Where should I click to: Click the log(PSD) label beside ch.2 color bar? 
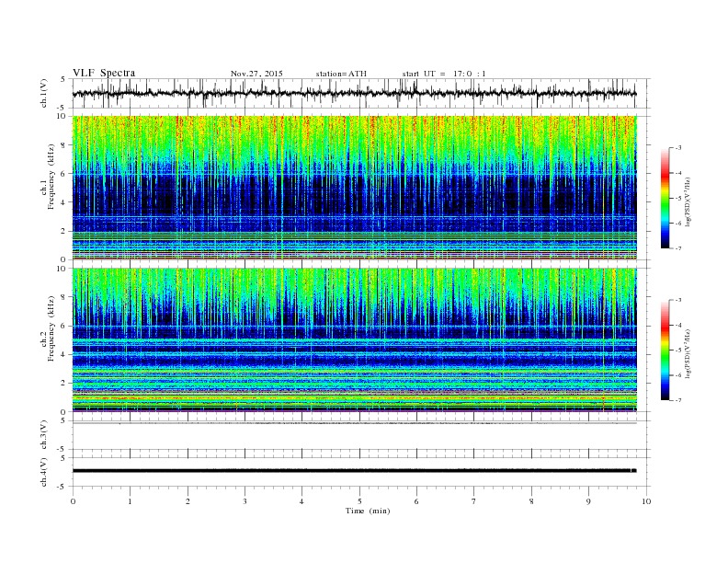688,353
